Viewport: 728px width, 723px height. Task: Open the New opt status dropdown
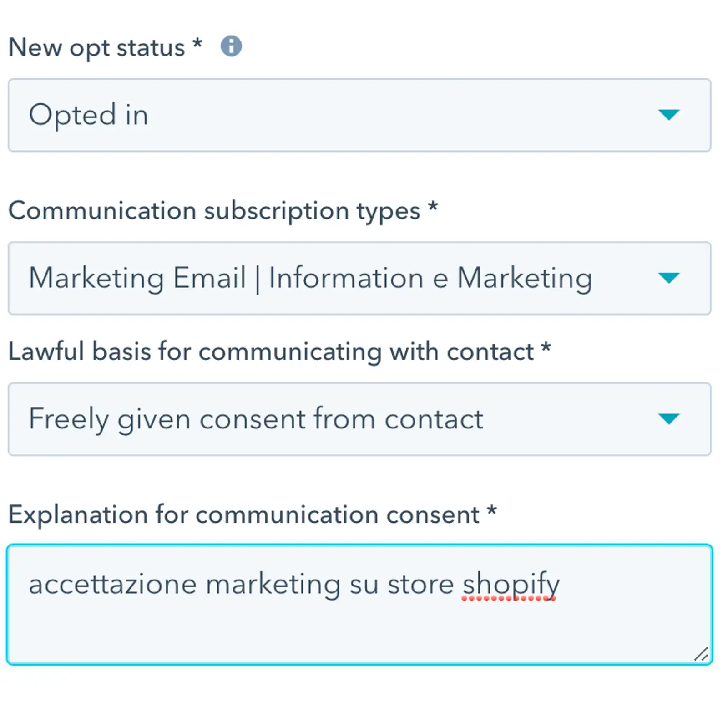click(x=359, y=115)
